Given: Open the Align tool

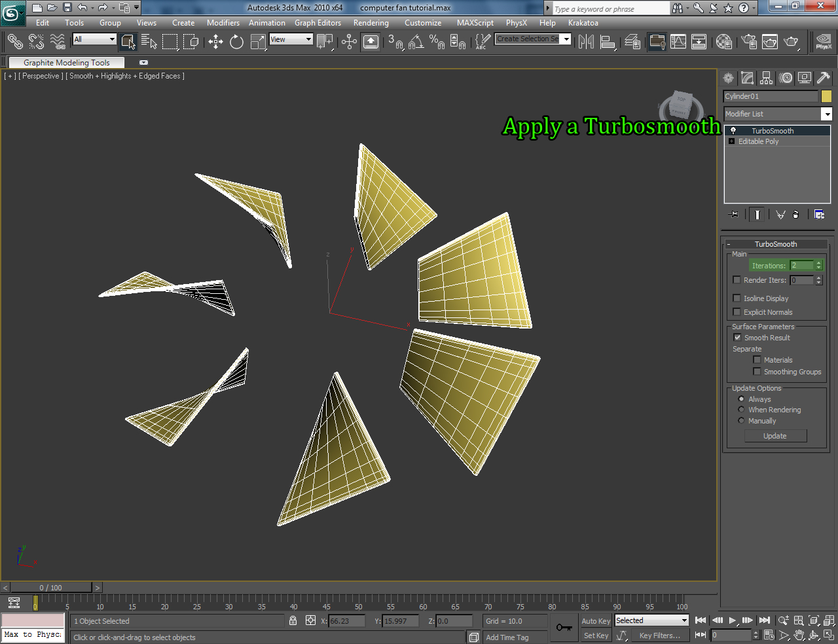Looking at the screenshot, I should click(x=608, y=42).
